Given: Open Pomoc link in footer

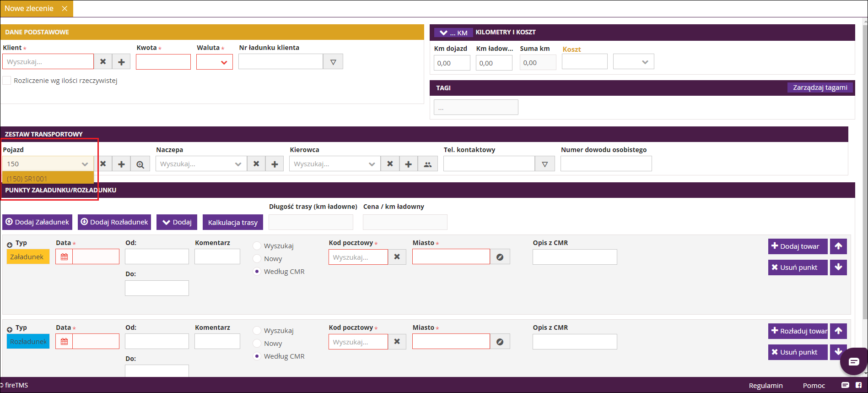Looking at the screenshot, I should coord(814,386).
